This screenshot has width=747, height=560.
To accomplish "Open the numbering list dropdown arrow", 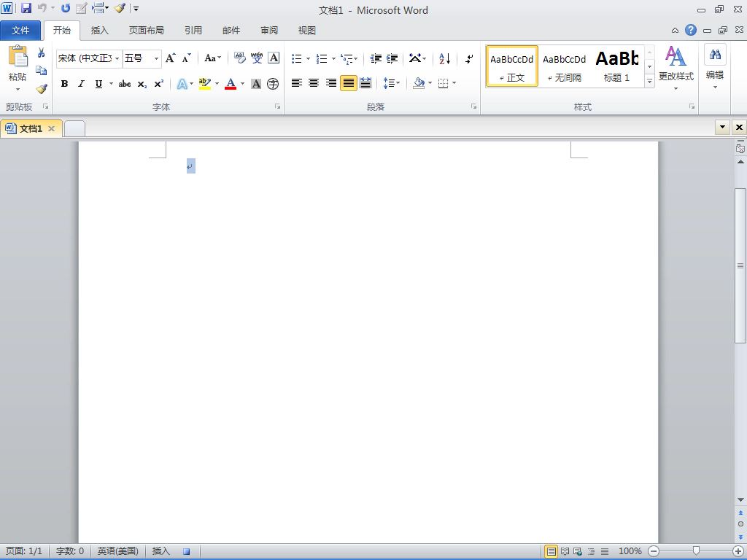I will 333,58.
